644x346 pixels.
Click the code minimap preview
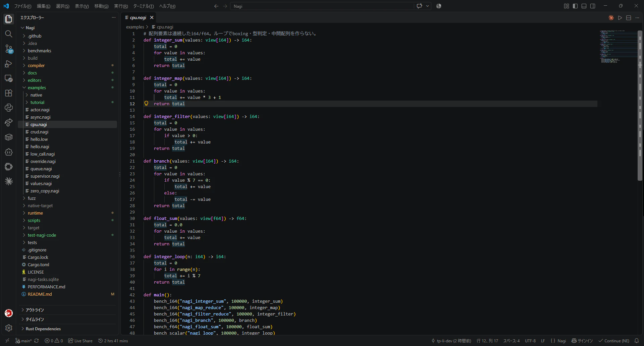coord(618,47)
